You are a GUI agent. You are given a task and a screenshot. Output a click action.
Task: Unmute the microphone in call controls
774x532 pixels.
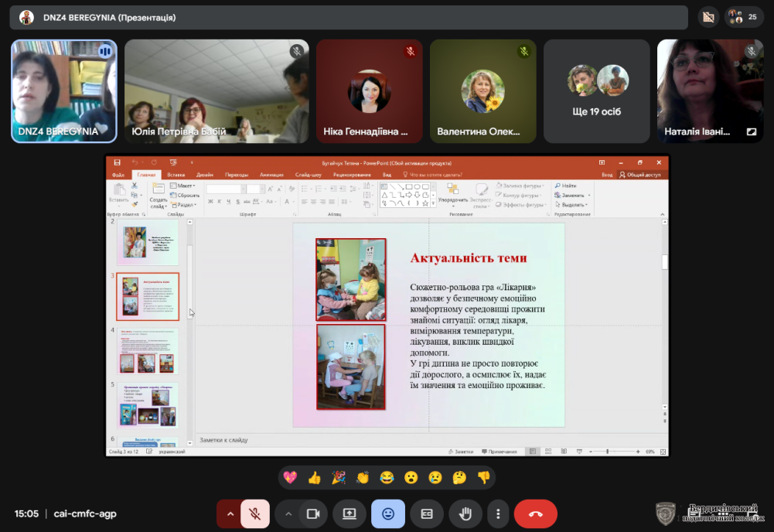[255, 513]
